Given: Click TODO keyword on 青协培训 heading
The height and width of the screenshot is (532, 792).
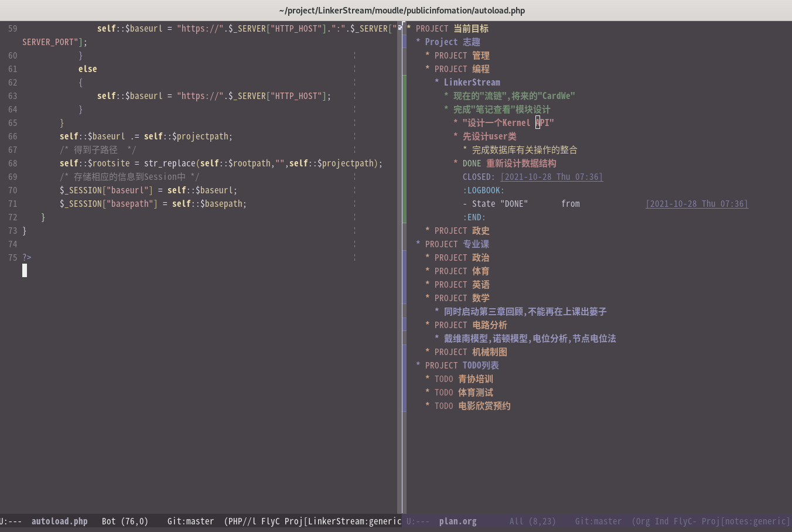Looking at the screenshot, I should [443, 378].
